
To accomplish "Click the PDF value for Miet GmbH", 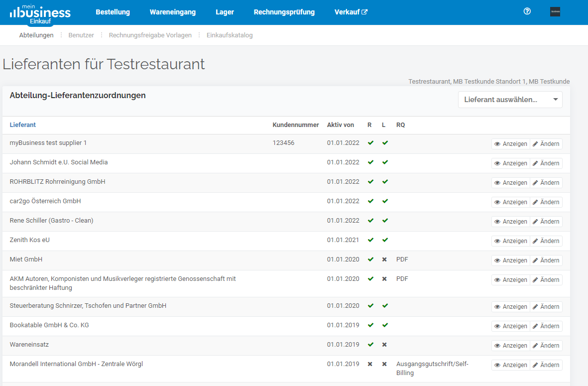I will tap(402, 259).
